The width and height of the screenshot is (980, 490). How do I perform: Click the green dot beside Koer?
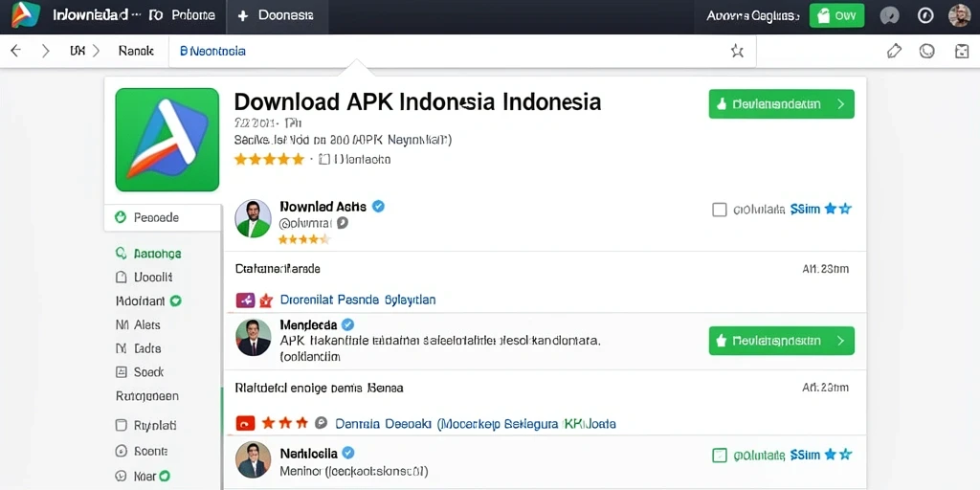pyautogui.click(x=164, y=476)
